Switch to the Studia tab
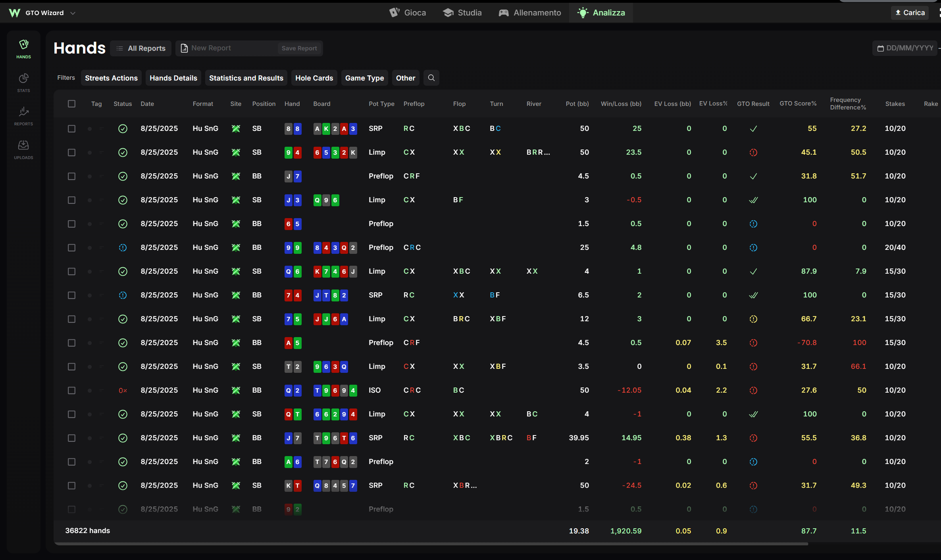The image size is (941, 560). 462,12
